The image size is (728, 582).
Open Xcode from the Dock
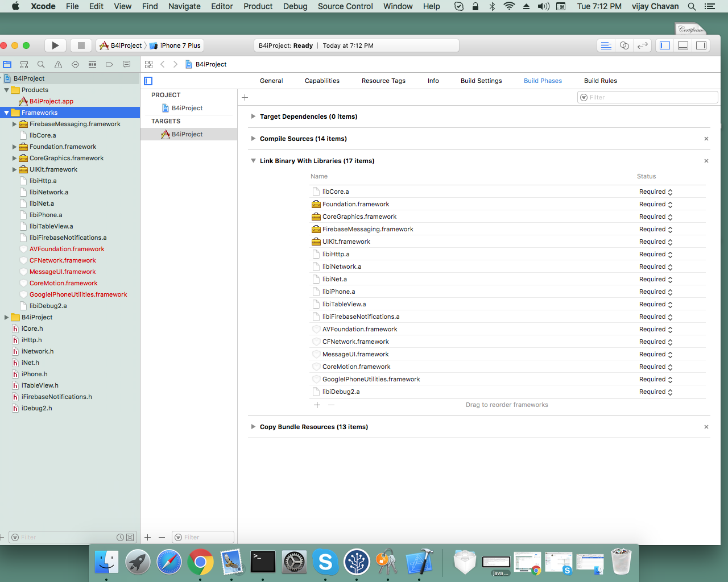coord(419,562)
